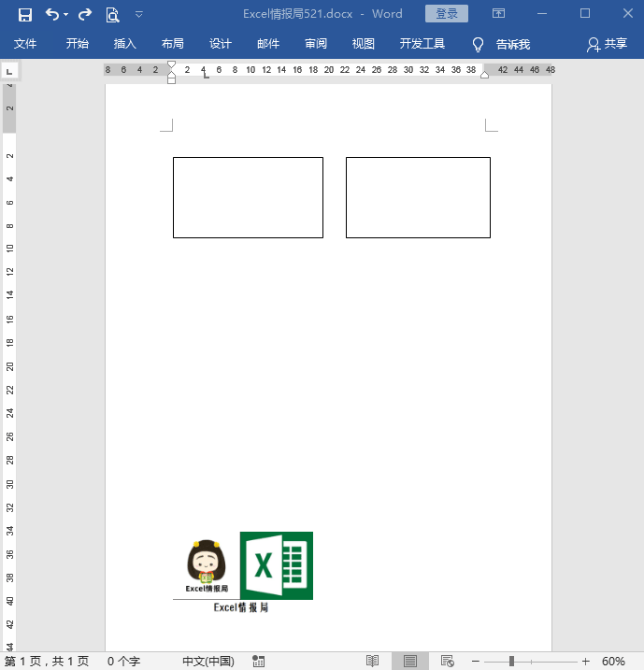Open the 审阅 ribbon tab
Screen dimensions: 644x670
[316, 44]
